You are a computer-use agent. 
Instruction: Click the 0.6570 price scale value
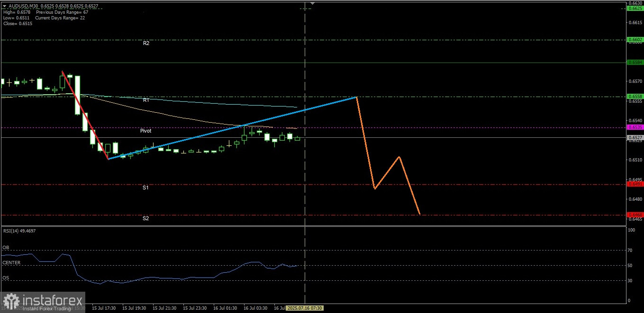tap(636, 81)
